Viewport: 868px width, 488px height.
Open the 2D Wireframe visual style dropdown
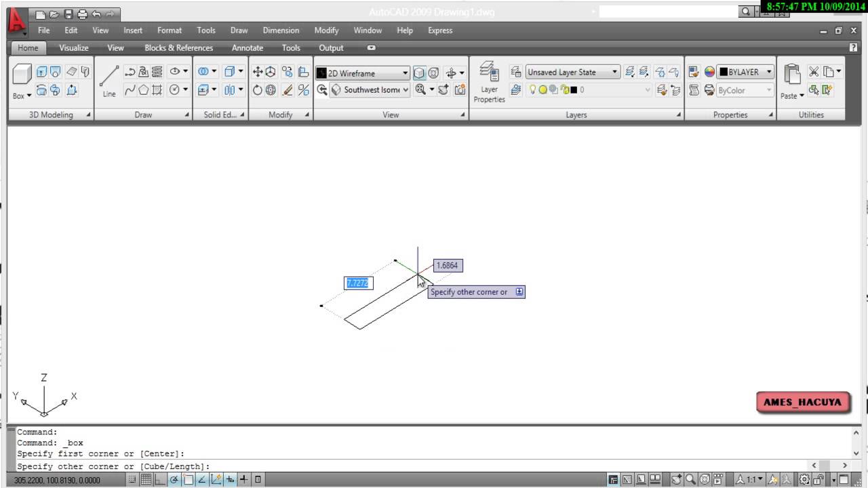362,73
